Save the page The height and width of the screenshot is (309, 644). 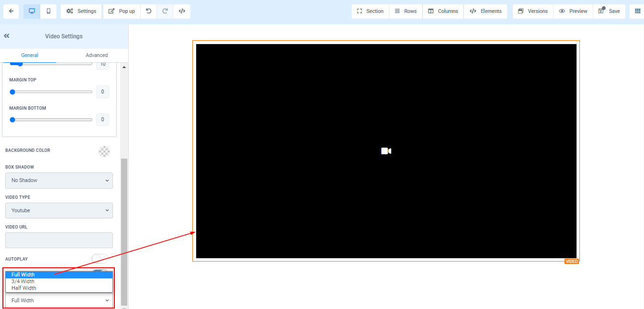click(x=609, y=11)
